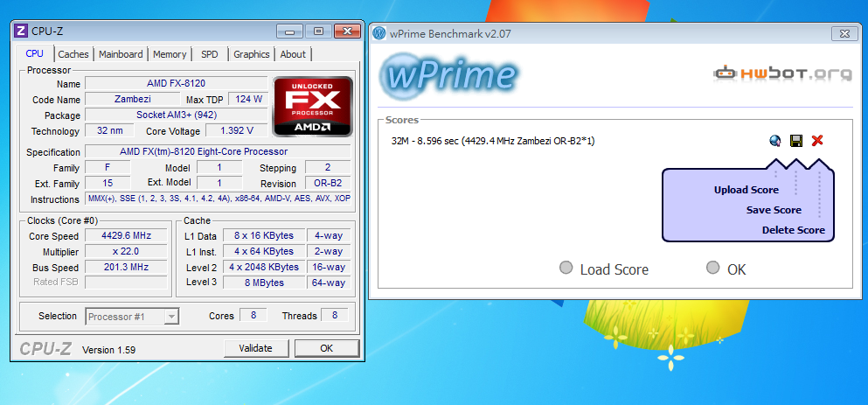
Task: Click the AMD FX Unlocked processor logo
Action: pyautogui.click(x=313, y=107)
